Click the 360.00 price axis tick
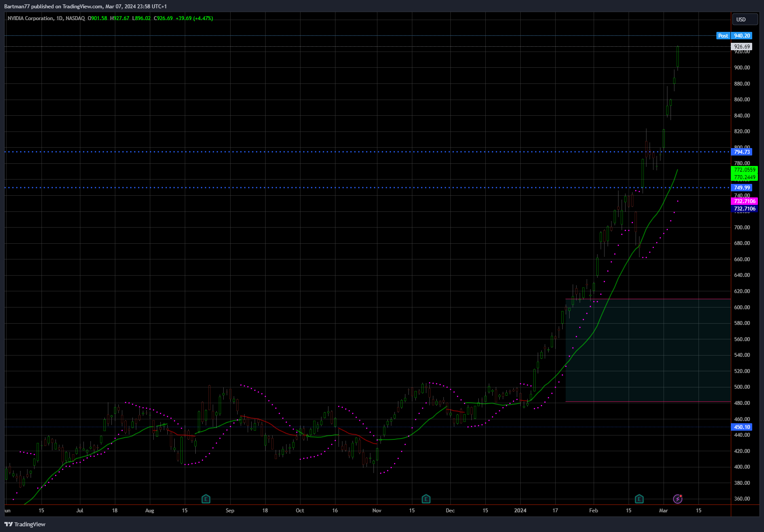 pos(742,499)
